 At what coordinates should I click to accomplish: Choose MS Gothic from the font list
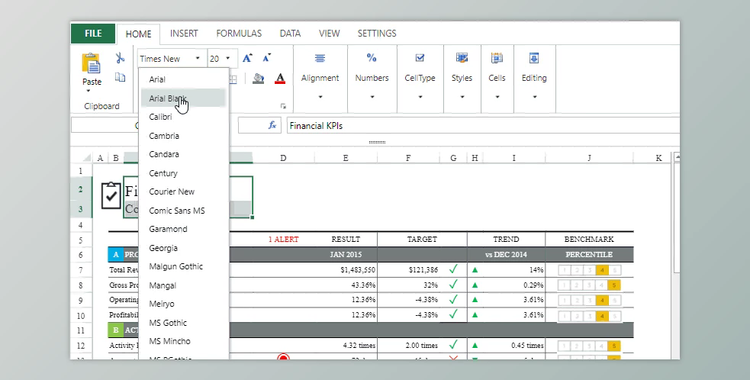coord(183,323)
